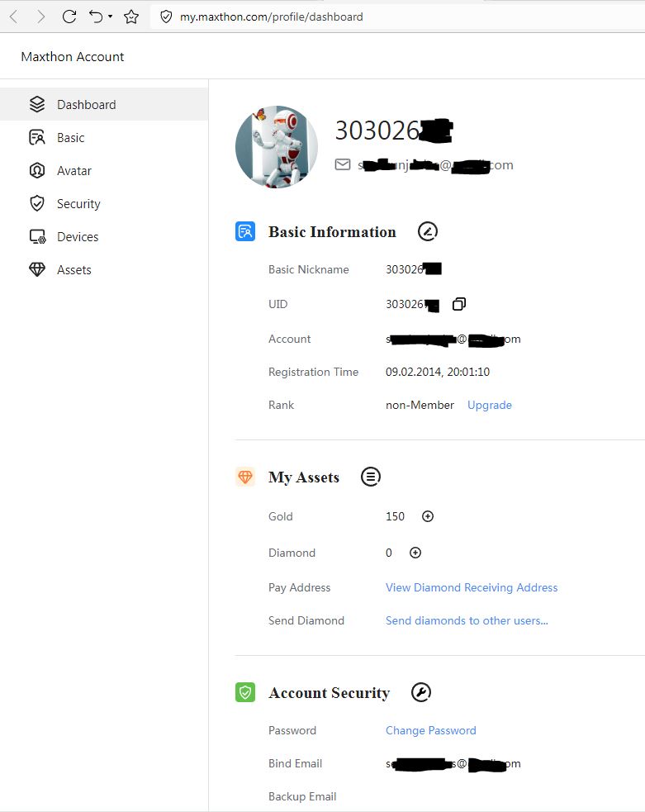This screenshot has height=812, width=645.
Task: Open the Avatar section
Action: point(74,171)
